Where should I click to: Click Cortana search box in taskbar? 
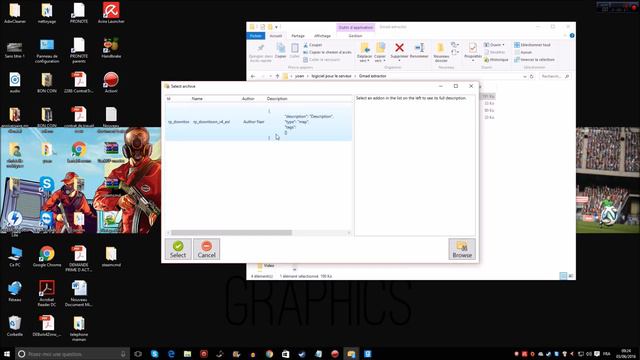point(73,354)
